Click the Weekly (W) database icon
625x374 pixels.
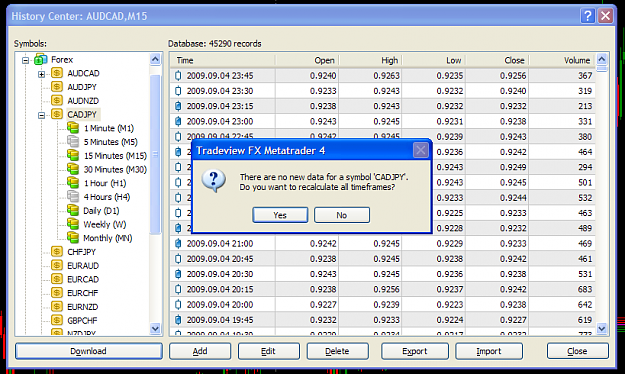pyautogui.click(x=73, y=224)
